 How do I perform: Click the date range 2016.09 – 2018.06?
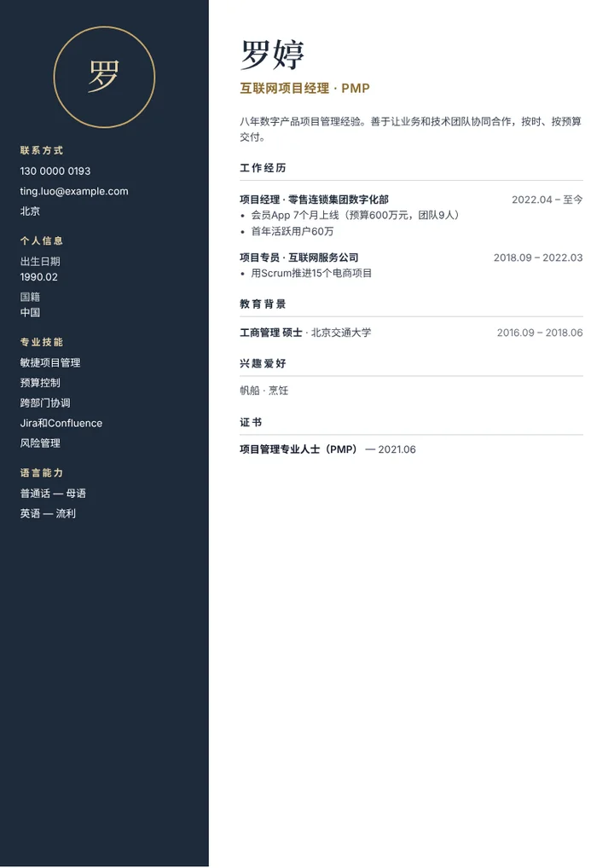540,333
